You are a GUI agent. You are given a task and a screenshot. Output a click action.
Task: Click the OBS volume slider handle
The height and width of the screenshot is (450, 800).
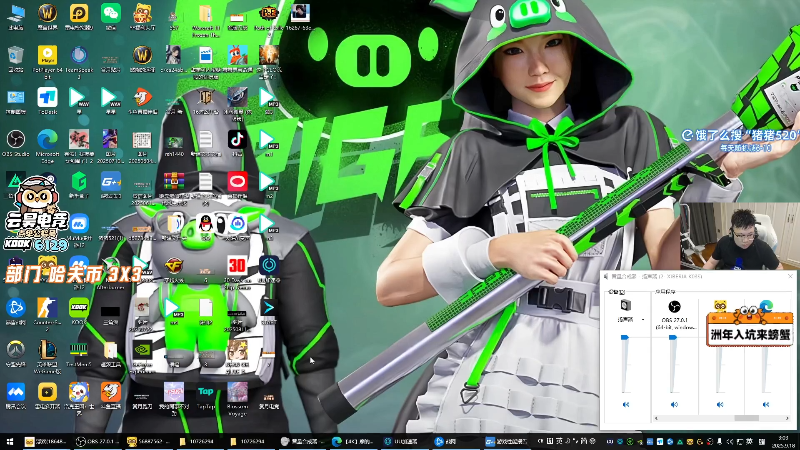tap(673, 337)
